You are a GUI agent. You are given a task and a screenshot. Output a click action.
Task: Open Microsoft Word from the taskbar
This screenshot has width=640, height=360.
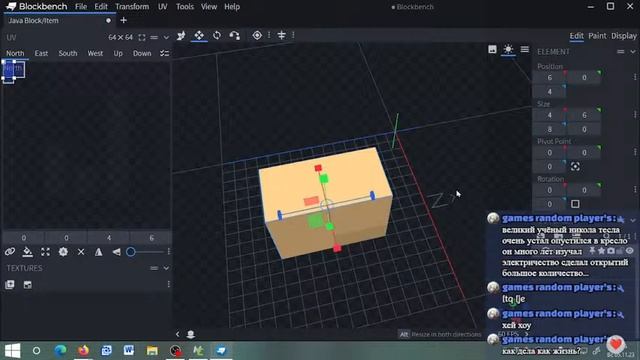point(129,351)
